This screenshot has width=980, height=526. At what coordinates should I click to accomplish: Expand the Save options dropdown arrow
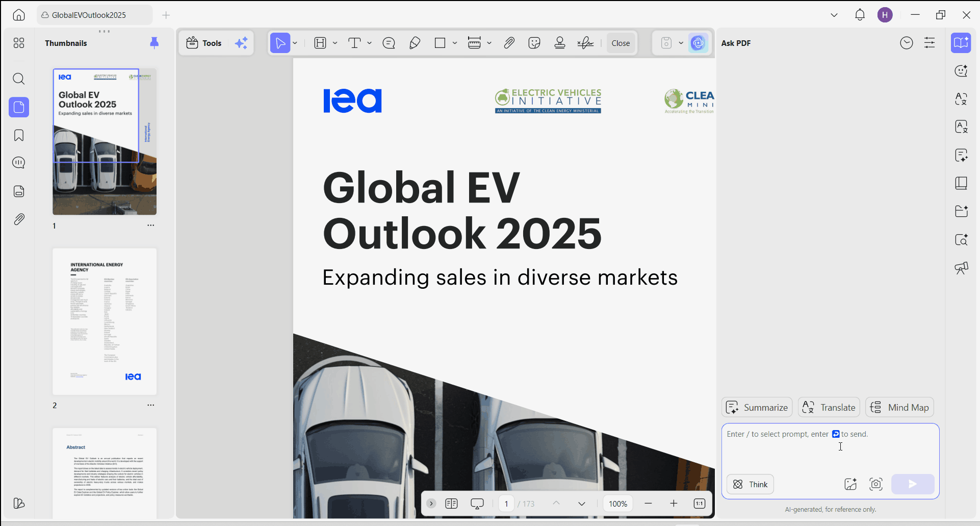[x=681, y=43]
